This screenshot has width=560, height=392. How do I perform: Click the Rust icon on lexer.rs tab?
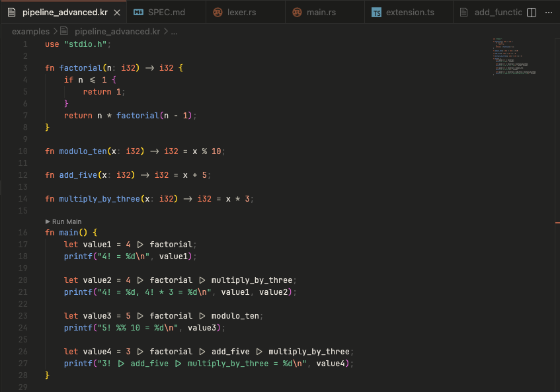pyautogui.click(x=218, y=13)
